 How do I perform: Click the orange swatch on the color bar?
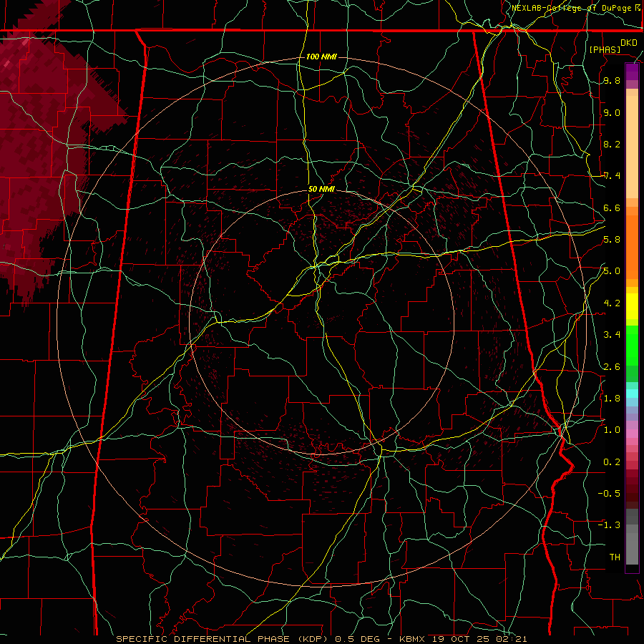632,246
